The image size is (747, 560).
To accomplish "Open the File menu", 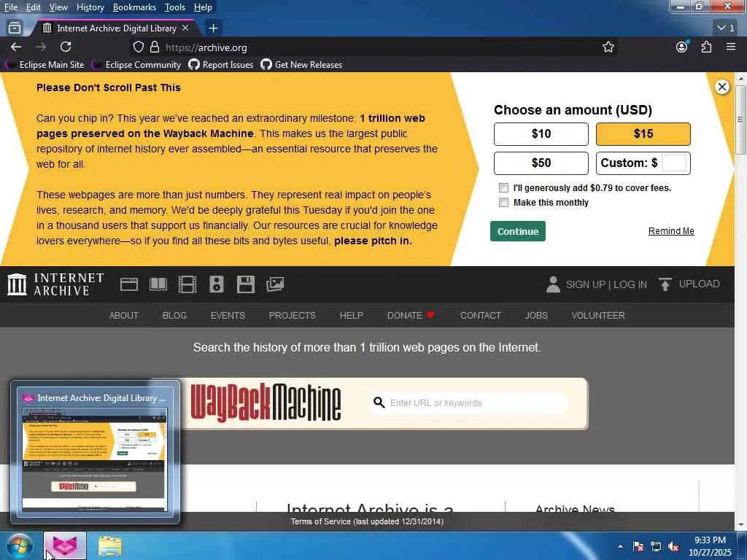I will click(10, 7).
